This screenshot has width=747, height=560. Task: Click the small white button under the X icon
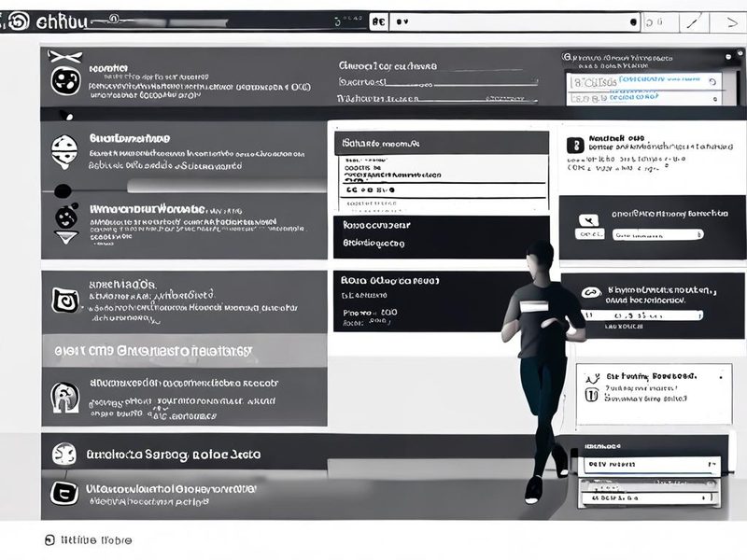point(590,234)
